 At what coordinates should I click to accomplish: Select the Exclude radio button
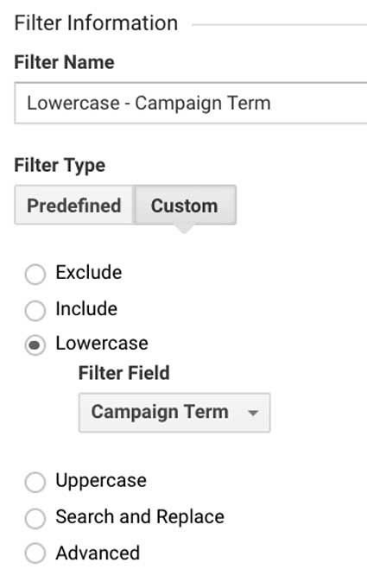pyautogui.click(x=35, y=274)
